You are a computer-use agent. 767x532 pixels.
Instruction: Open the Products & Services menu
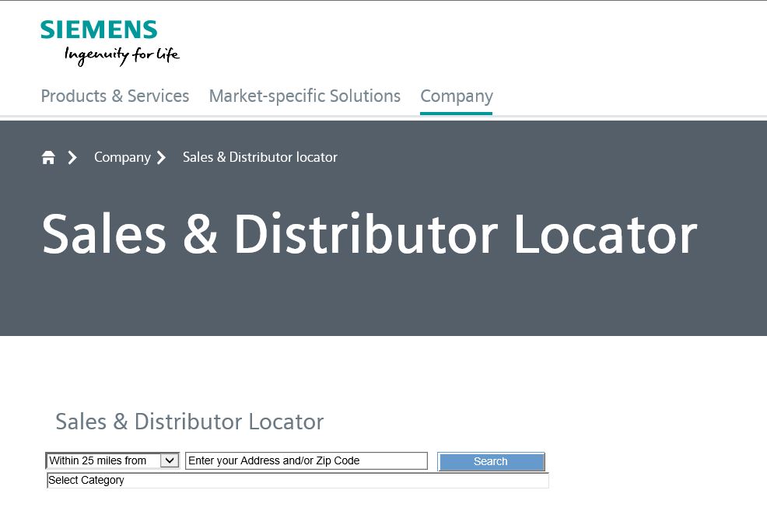115,96
